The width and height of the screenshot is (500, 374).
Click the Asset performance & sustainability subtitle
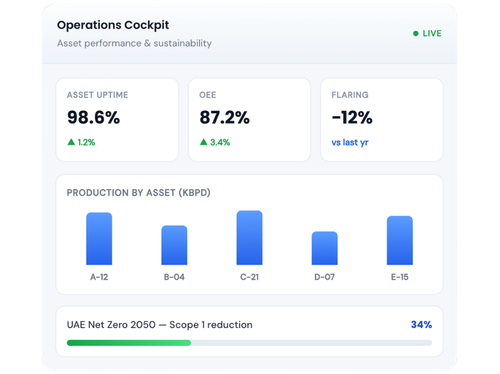point(134,43)
